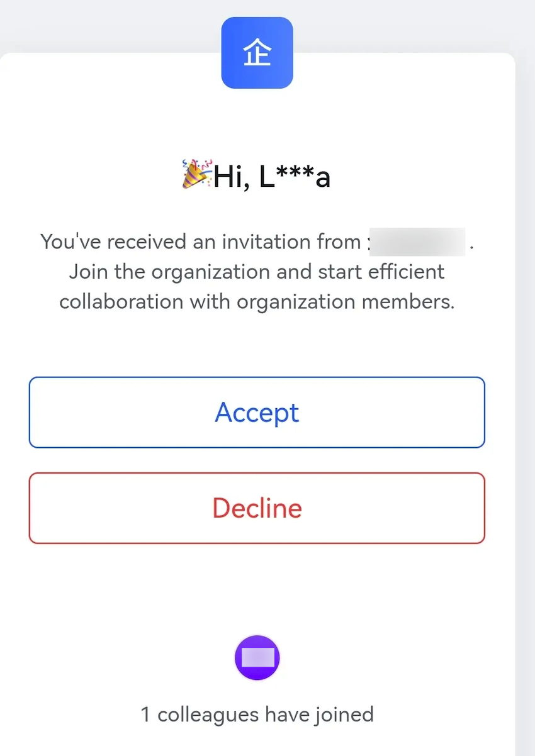535x756 pixels.
Task: Click the '1 colleagues have joined' label
Action: point(257,714)
